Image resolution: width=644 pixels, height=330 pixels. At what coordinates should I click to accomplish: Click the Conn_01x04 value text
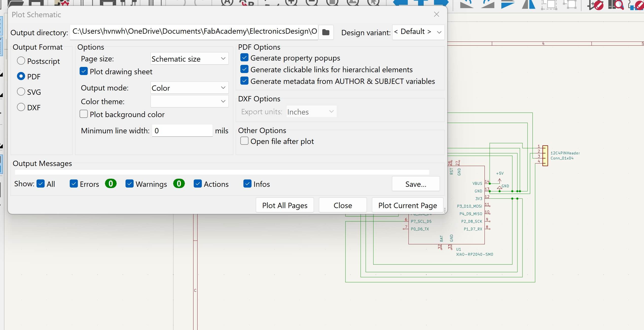[x=562, y=158]
